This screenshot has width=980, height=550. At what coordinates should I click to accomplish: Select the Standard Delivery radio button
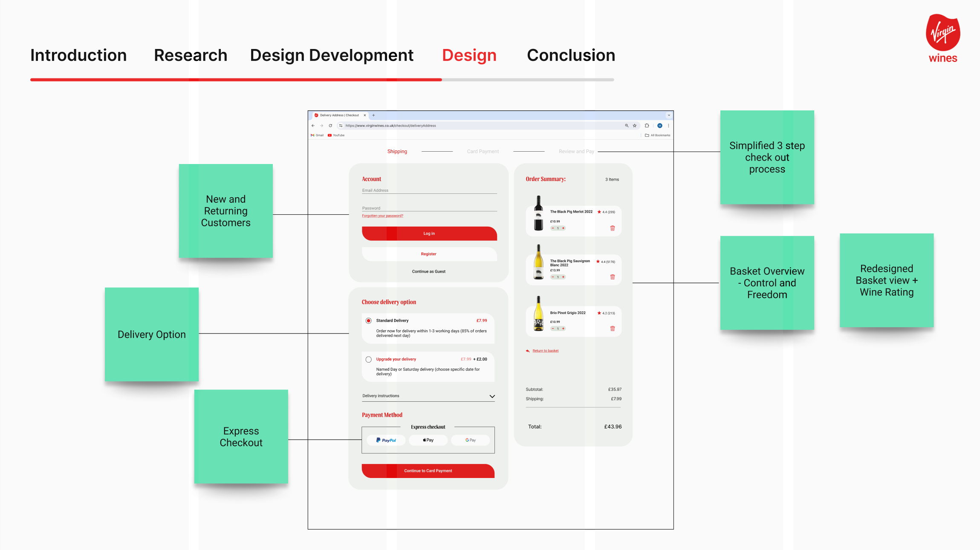coord(369,321)
